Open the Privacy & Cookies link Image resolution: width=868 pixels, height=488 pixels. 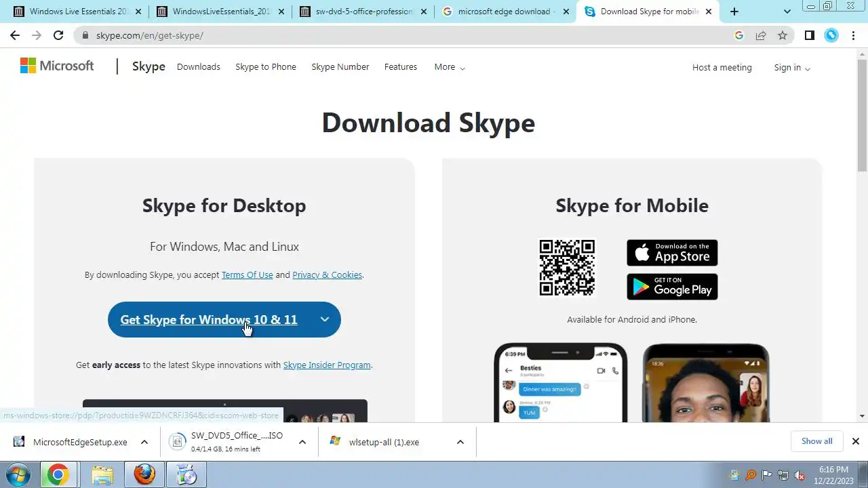coord(328,274)
